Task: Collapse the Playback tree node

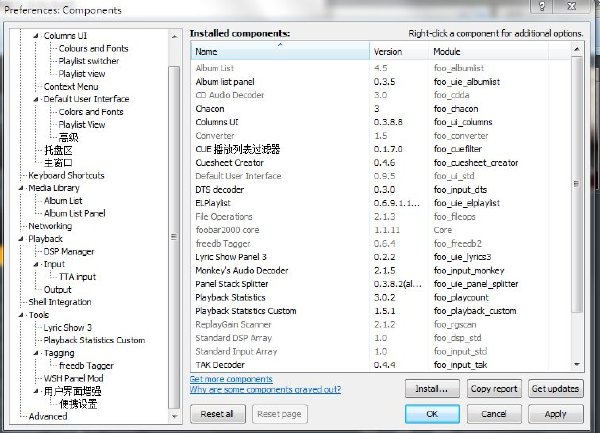Action: pos(21,239)
